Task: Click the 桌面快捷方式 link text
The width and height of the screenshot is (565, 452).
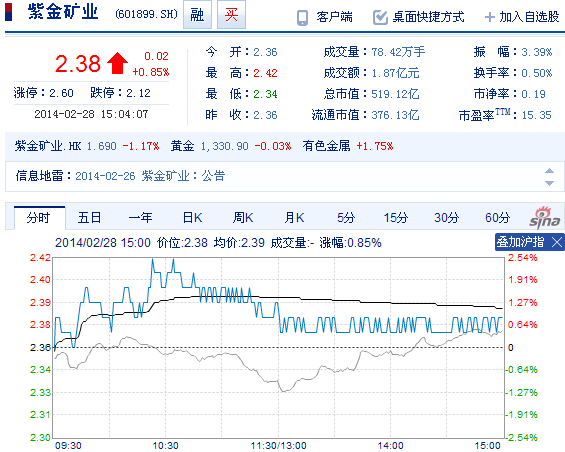Action: (x=428, y=17)
